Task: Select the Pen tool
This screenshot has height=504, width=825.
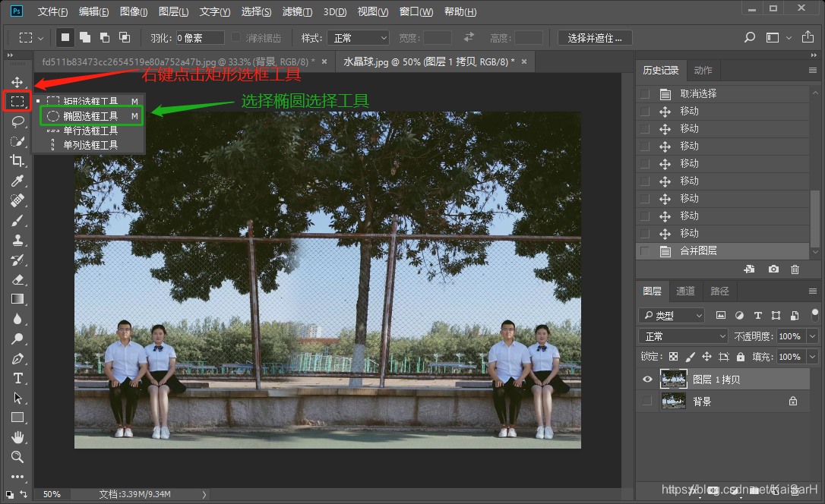Action: (17, 358)
